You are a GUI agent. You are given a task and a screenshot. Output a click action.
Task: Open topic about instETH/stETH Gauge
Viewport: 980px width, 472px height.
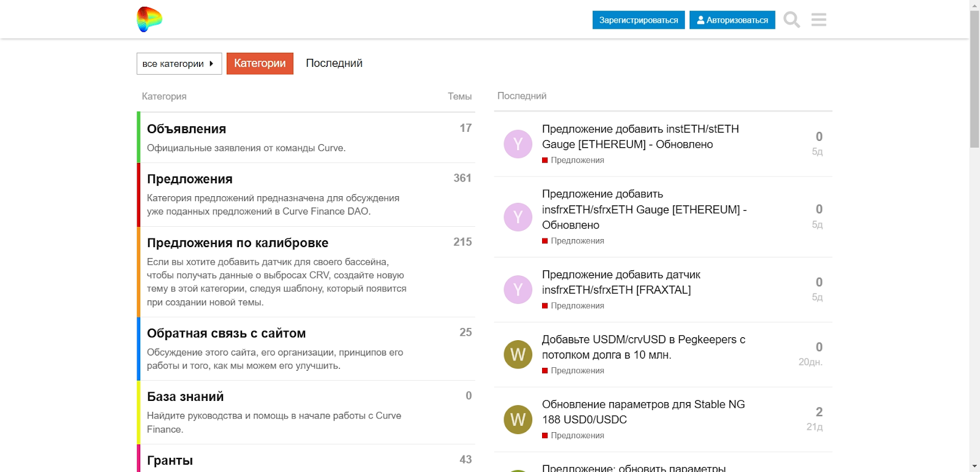tap(640, 137)
